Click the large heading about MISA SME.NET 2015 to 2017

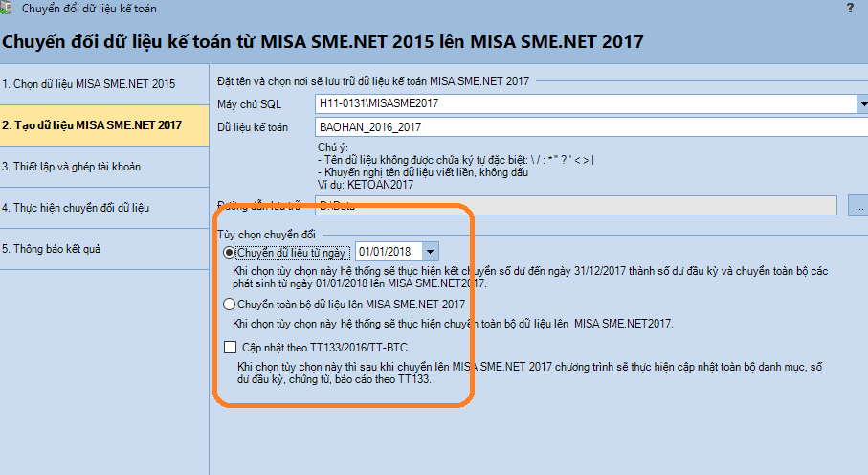(323, 41)
